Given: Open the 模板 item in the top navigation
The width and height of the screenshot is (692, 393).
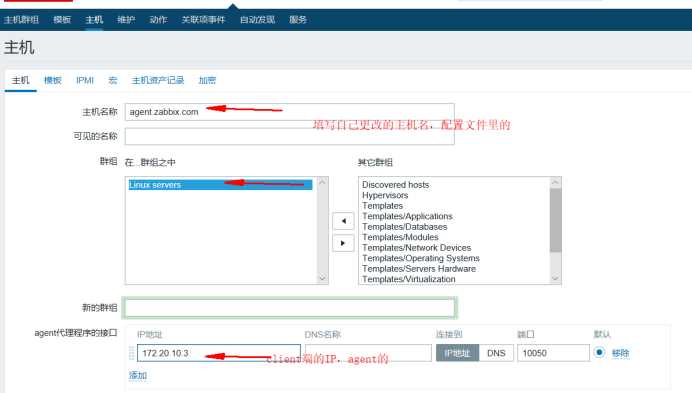Looking at the screenshot, I should [x=62, y=19].
